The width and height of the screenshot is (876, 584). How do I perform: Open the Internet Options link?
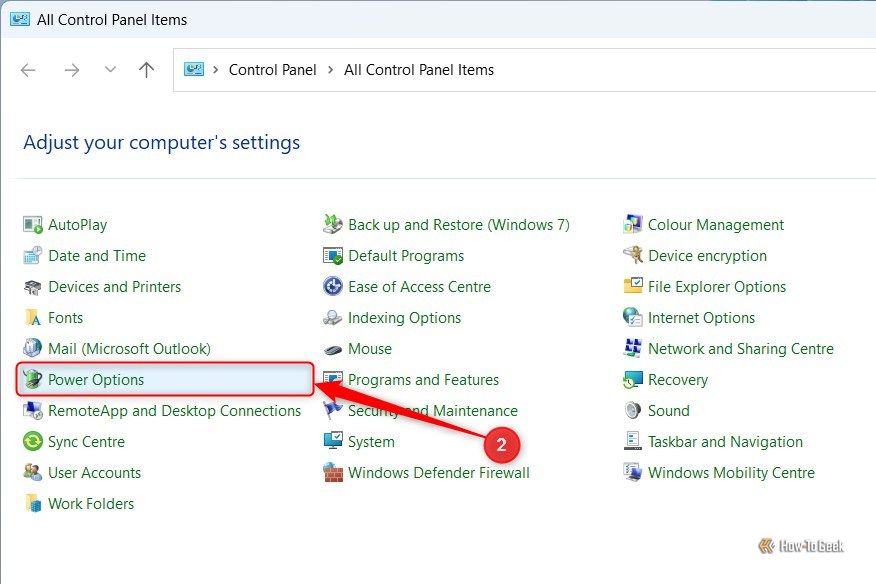[x=701, y=317]
